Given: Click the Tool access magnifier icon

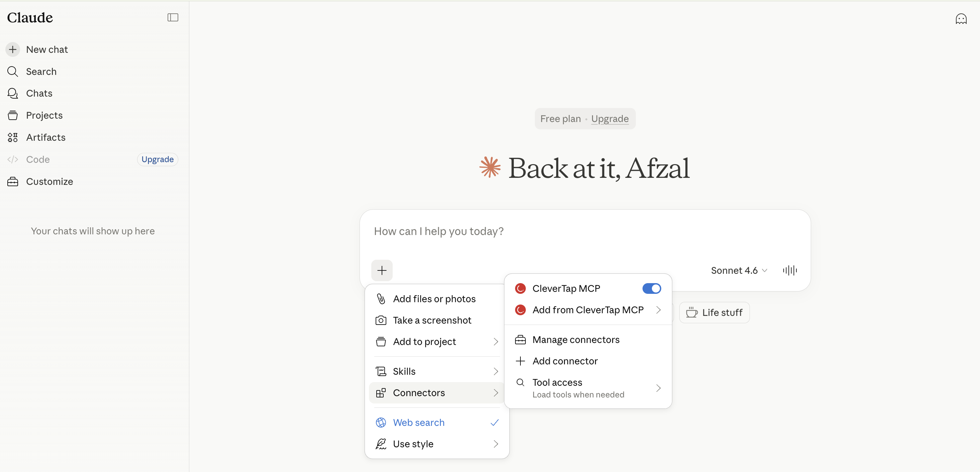Looking at the screenshot, I should coord(520,382).
